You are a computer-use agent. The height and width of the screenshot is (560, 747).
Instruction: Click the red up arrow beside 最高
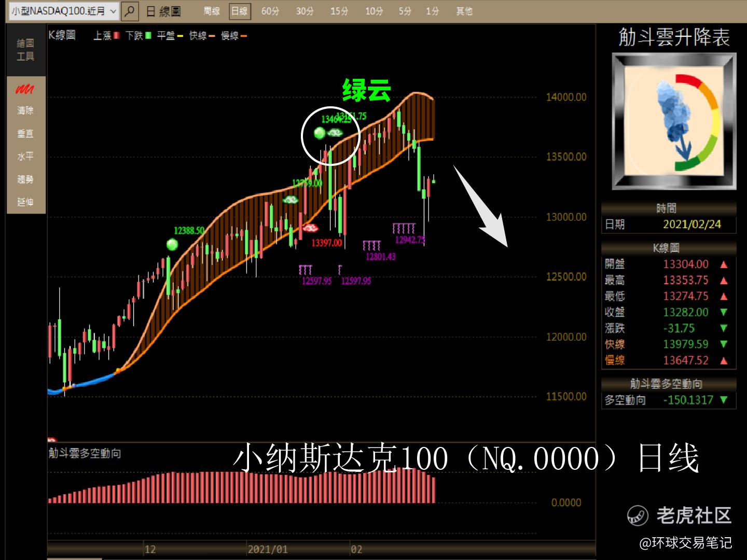pos(724,281)
